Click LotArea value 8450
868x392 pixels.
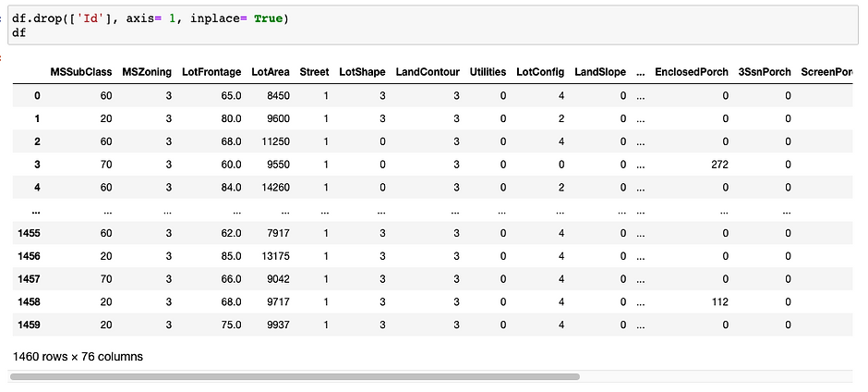[x=279, y=95]
